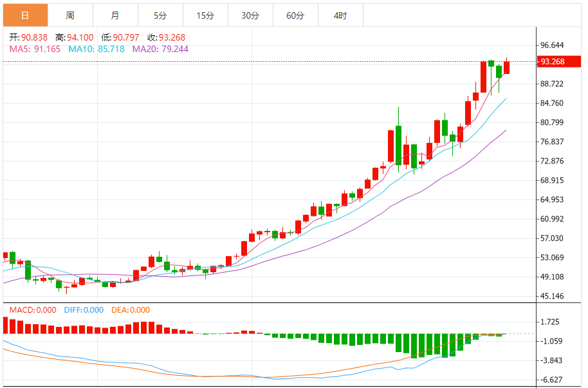588x388 pixels.
Task: Click the 开:90.838 opening price readout
Action: 29,38
